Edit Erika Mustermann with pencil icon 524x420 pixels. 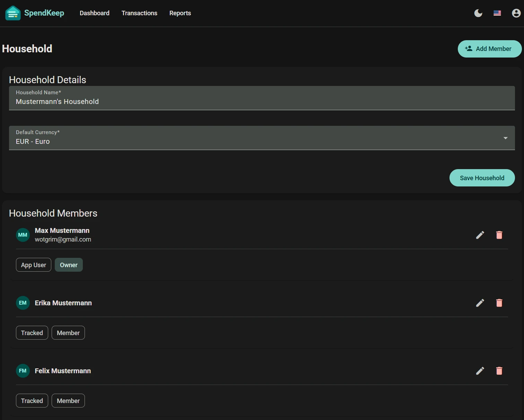tap(480, 303)
